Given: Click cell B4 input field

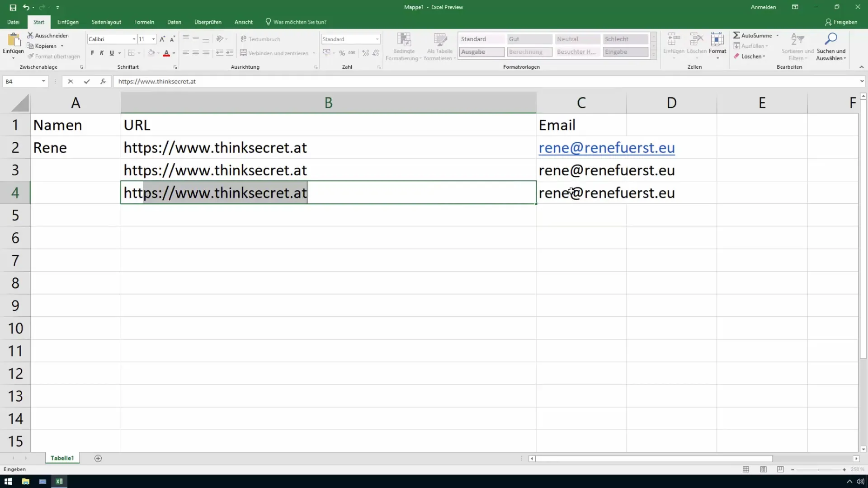Looking at the screenshot, I should [x=329, y=192].
